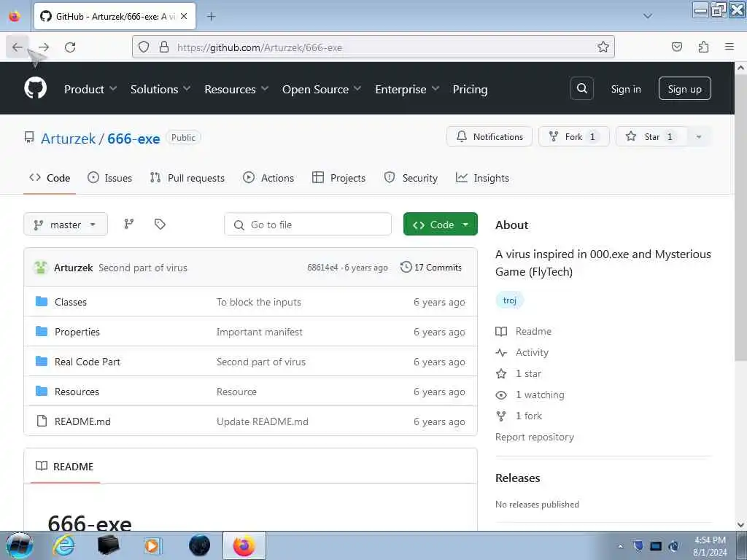Screen dimensions: 747x560
Task: Click the browser URL address bar
Action: point(373,47)
